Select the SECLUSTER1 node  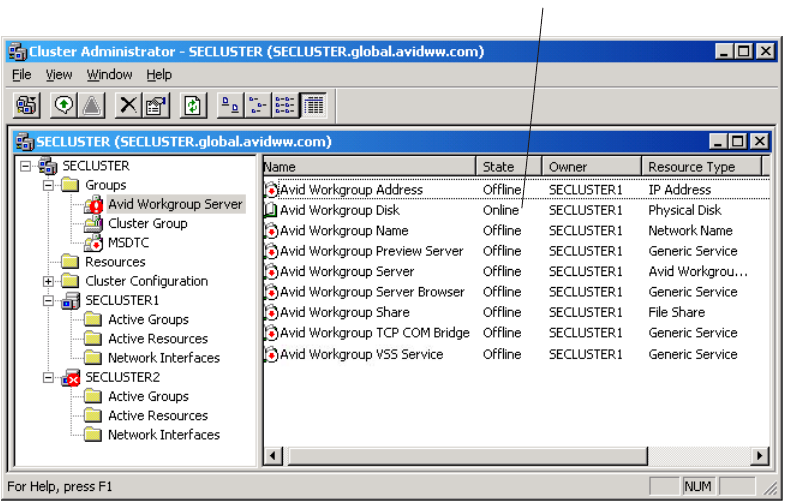pos(122,300)
